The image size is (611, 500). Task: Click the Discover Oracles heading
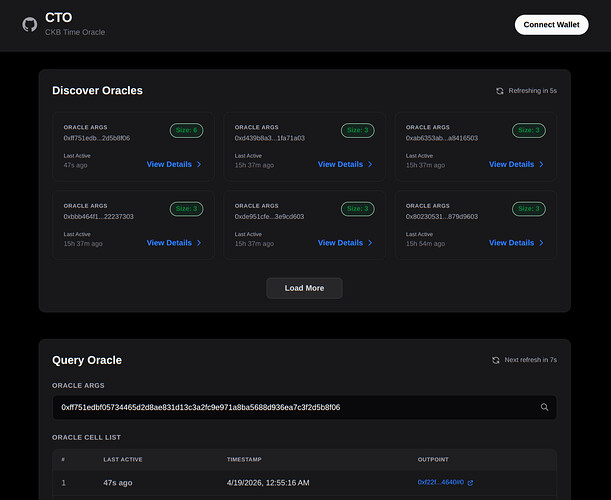point(97,90)
